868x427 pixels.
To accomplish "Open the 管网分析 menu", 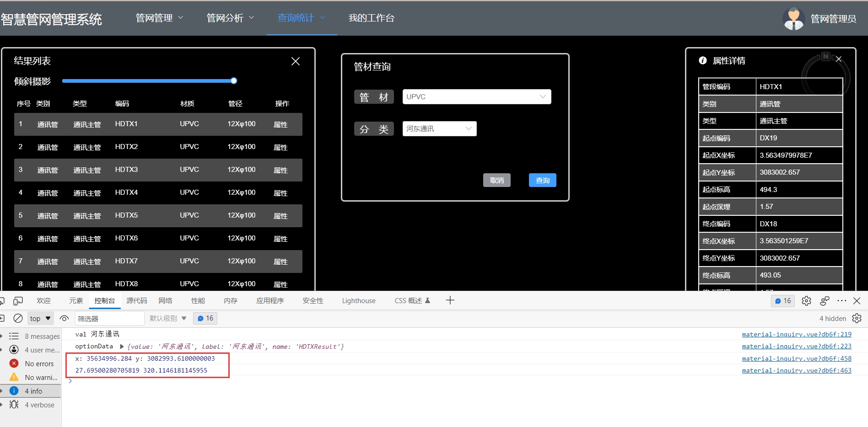I will 230,18.
